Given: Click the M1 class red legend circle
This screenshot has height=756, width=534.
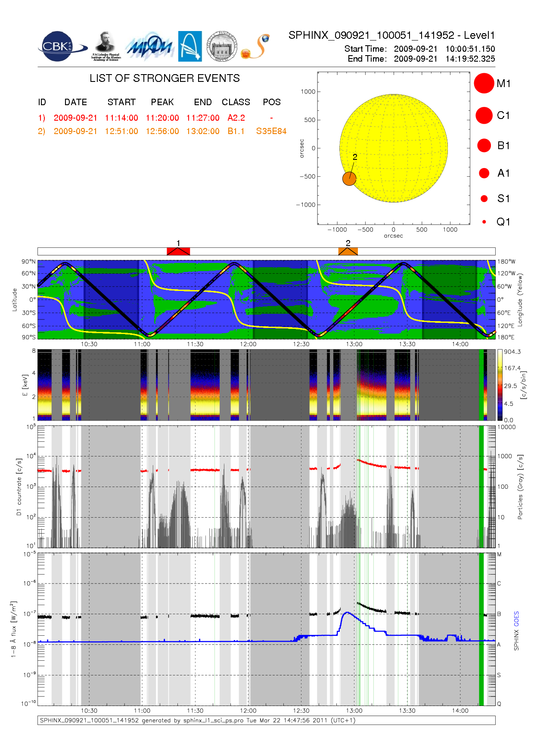Looking at the screenshot, I should click(484, 83).
